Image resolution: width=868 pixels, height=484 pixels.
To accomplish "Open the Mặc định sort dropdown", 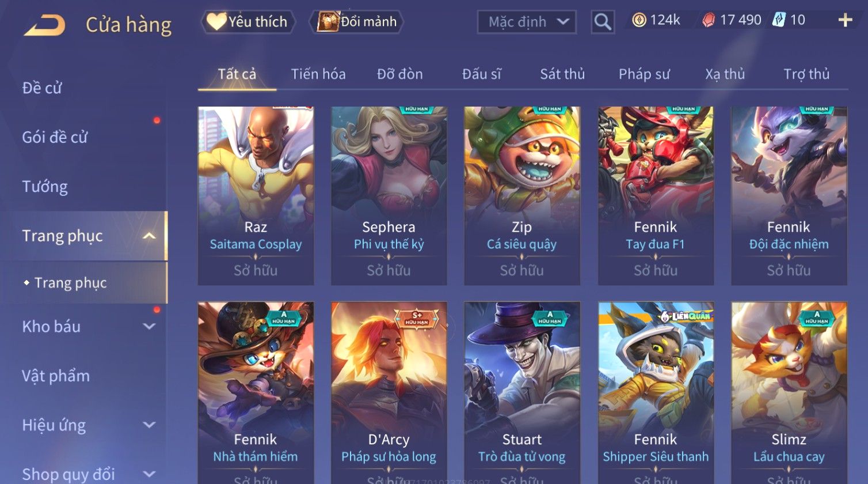I will [527, 22].
